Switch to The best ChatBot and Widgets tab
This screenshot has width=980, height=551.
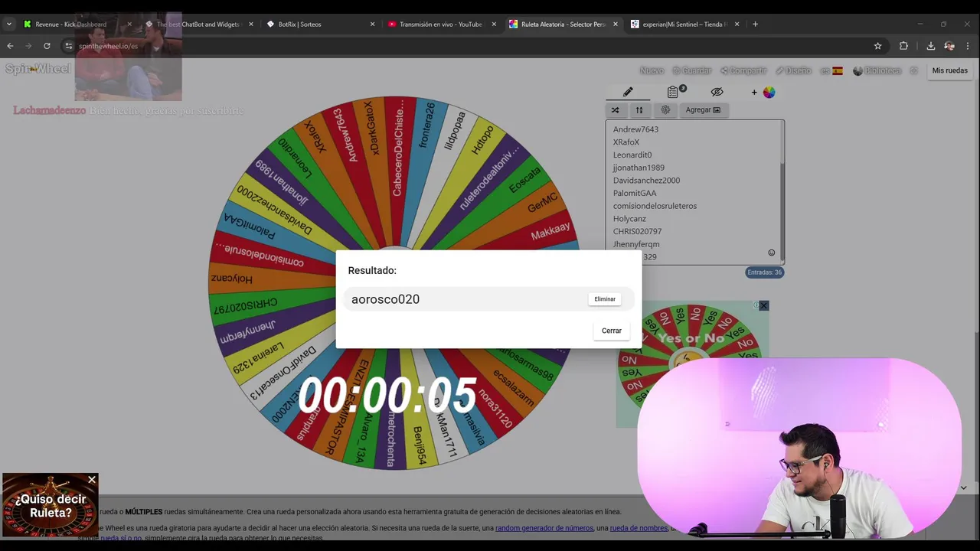198,24
